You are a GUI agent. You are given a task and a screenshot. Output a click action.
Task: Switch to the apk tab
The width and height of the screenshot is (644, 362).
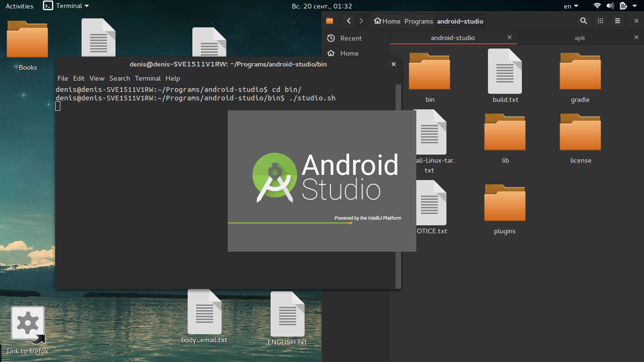tap(580, 38)
